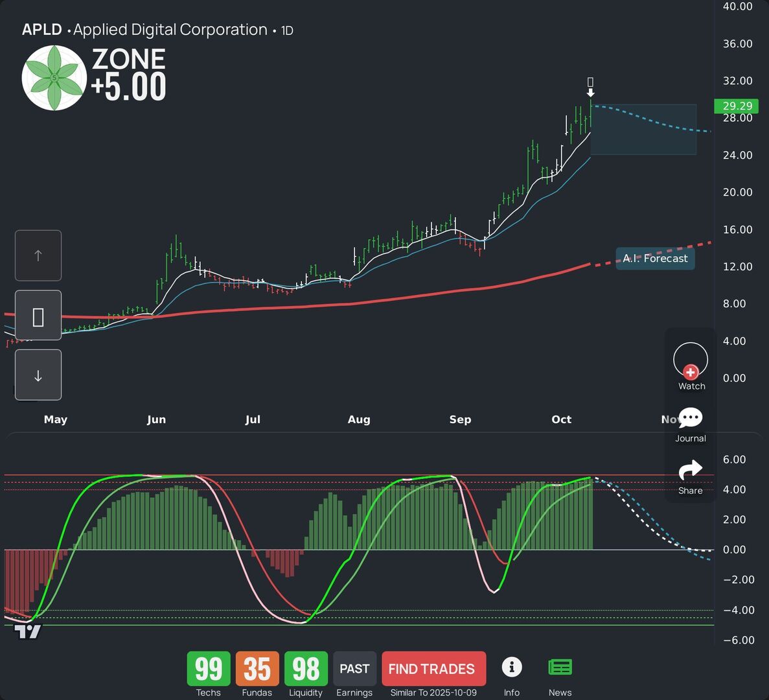This screenshot has width=769, height=700.
Task: Click the green flower ZONE logo
Action: tap(54, 78)
